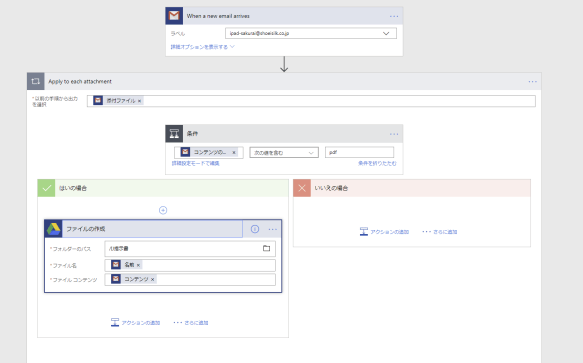Remove the 添付ファイル token
The image size is (583, 363).
click(139, 101)
